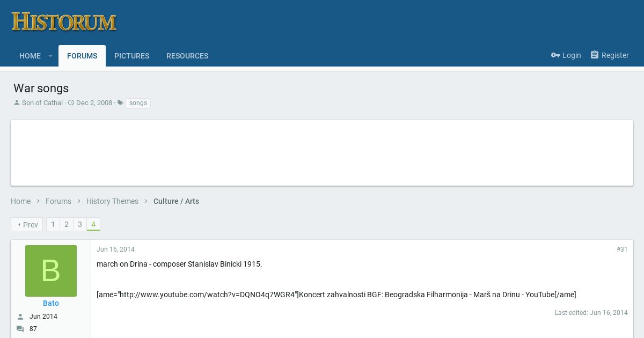Switch to the Forums tab
This screenshot has width=644, height=338.
point(82,56)
